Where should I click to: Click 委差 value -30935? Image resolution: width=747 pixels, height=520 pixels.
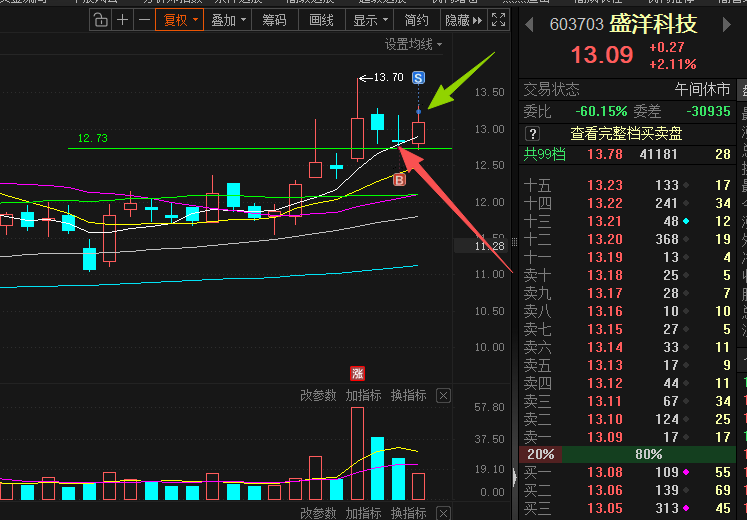(708, 111)
